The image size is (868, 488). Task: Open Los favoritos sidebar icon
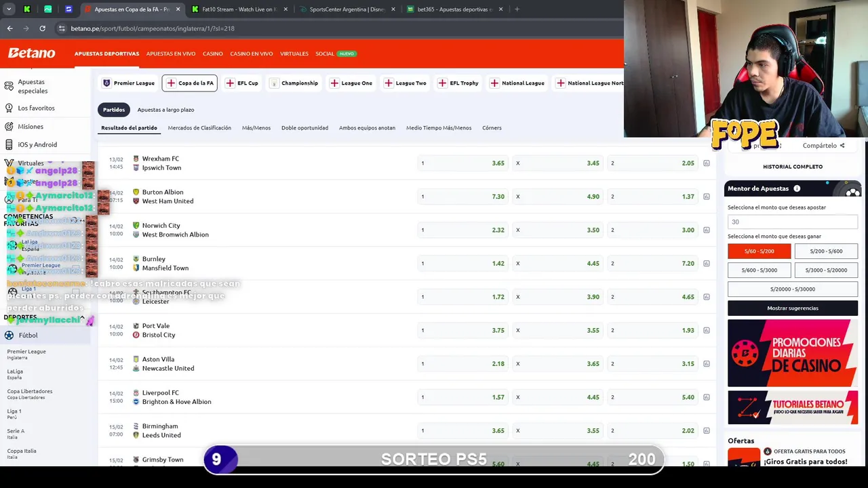pyautogui.click(x=9, y=108)
